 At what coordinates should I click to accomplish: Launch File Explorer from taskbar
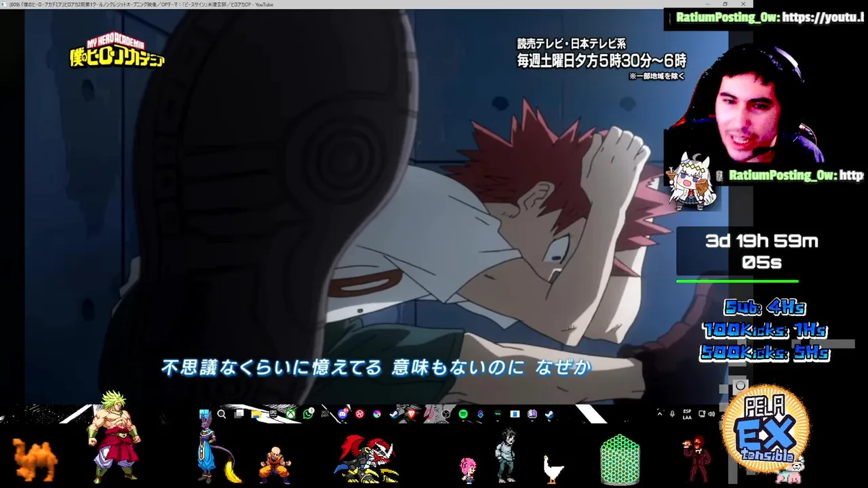[256, 414]
